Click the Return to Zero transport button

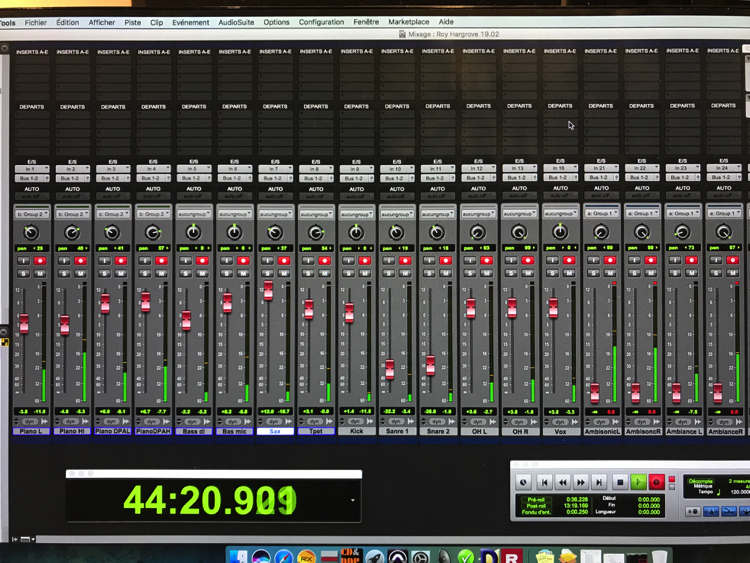tap(544, 482)
